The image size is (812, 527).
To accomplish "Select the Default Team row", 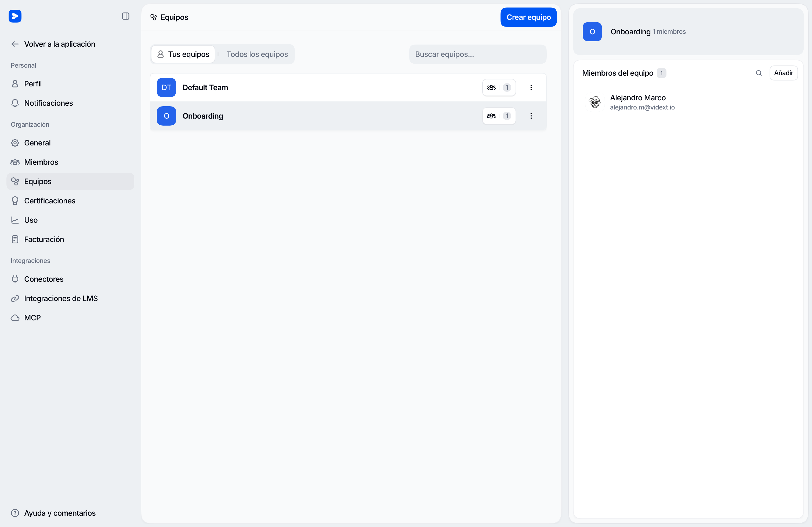I will (x=348, y=87).
